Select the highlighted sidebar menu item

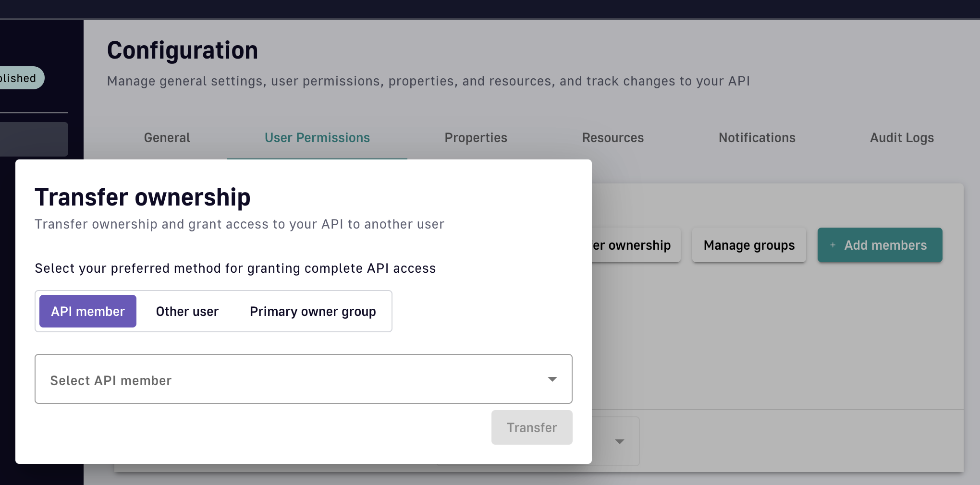click(x=34, y=139)
